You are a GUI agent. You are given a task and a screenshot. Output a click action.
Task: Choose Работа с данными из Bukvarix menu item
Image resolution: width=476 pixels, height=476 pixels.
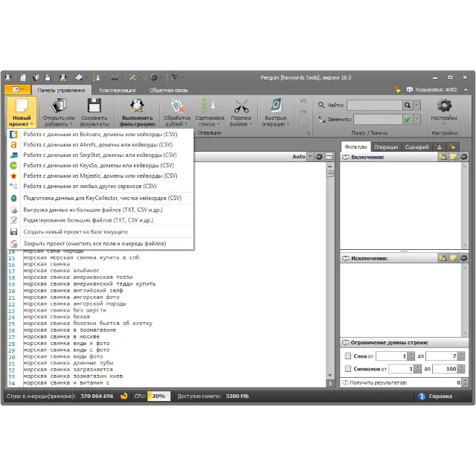[100, 134]
